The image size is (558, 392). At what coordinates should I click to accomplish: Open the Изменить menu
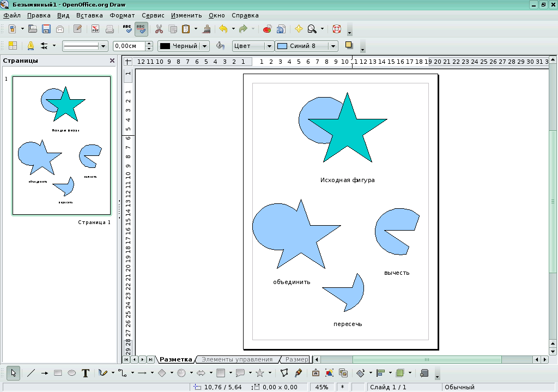click(186, 15)
